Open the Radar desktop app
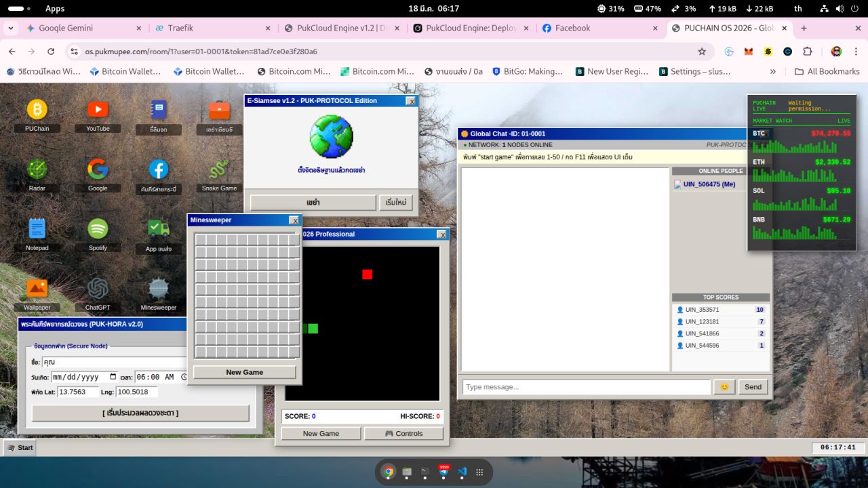868x488 pixels. [37, 169]
